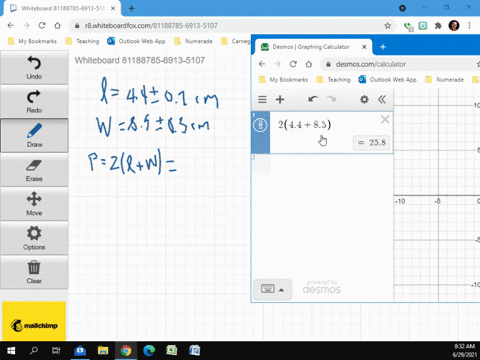Add a new item with Desmos plus button

(x=280, y=99)
